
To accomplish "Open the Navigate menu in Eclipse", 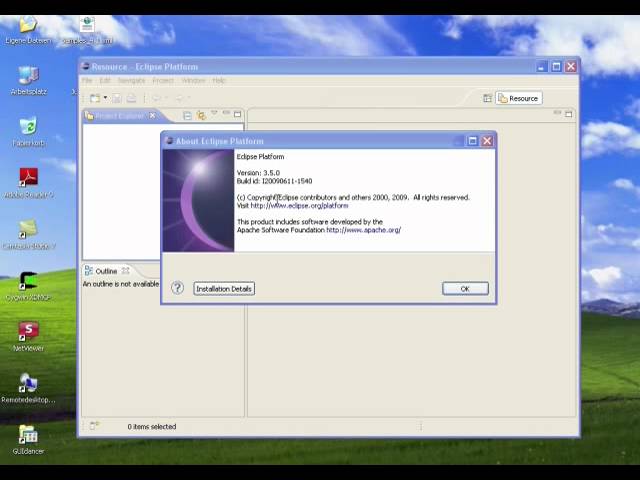I will click(x=131, y=80).
